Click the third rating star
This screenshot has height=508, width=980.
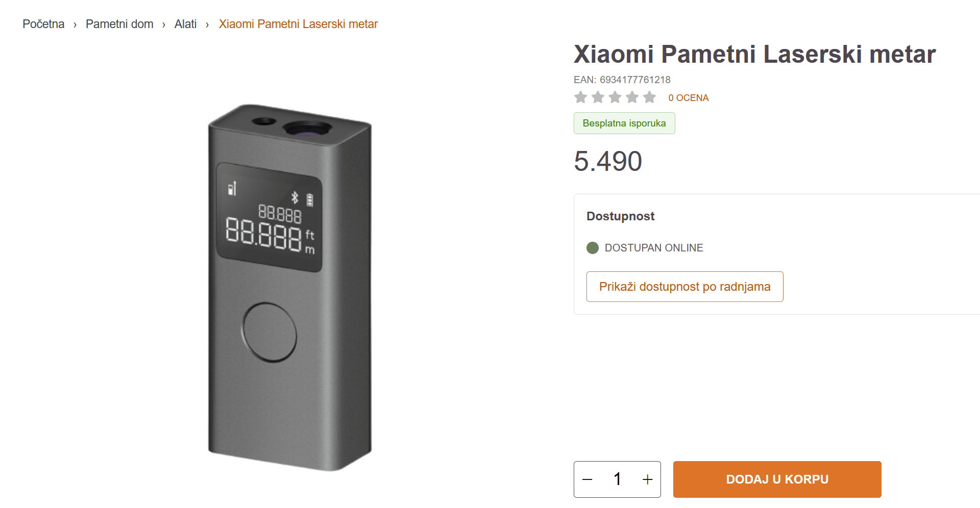pos(615,97)
